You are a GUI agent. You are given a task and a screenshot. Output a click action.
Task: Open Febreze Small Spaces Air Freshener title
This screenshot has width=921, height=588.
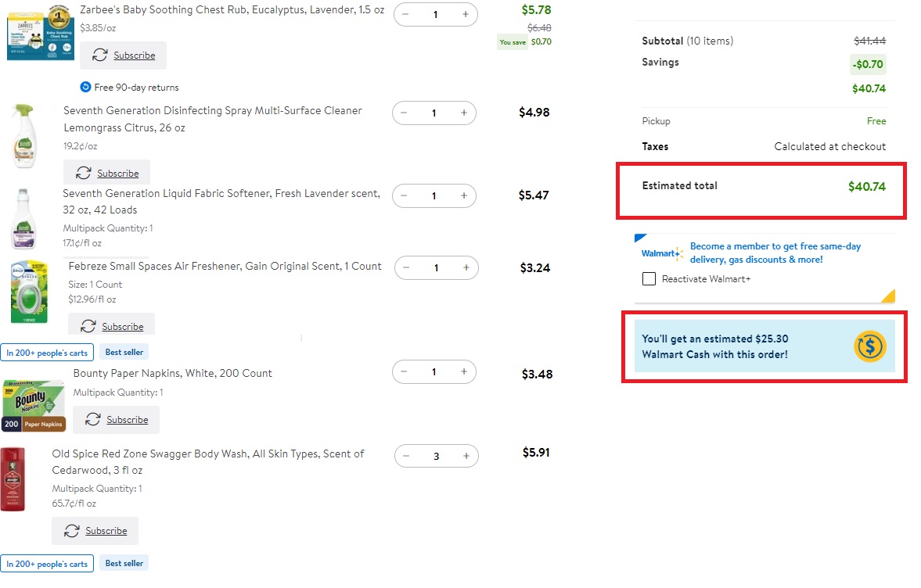(225, 266)
